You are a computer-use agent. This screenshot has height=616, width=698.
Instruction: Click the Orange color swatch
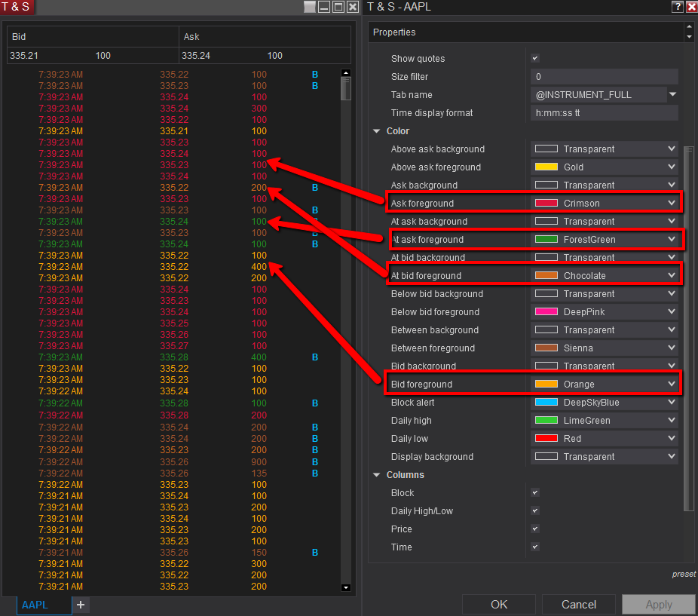coord(546,384)
